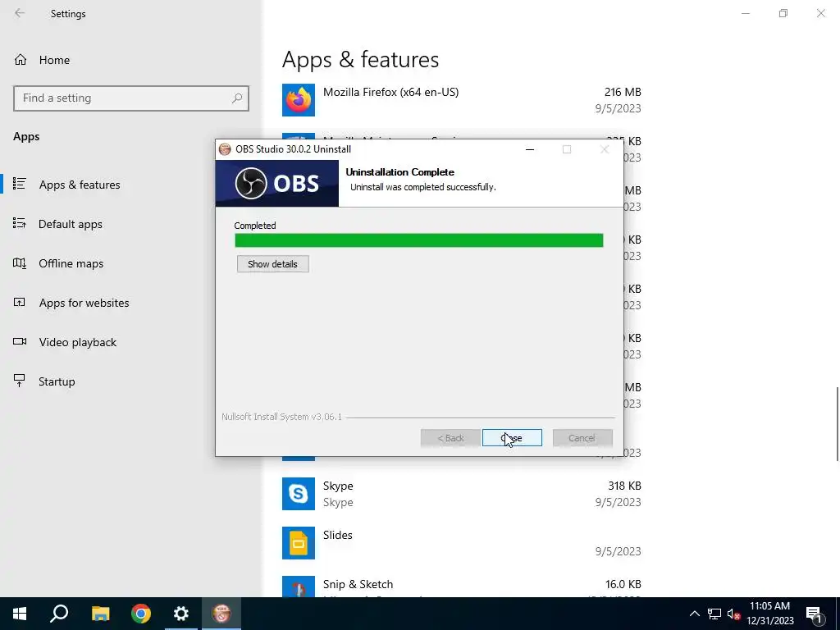The image size is (840, 630).
Task: Click the OBS Studio Uninstall title bar icon
Action: coord(225,149)
